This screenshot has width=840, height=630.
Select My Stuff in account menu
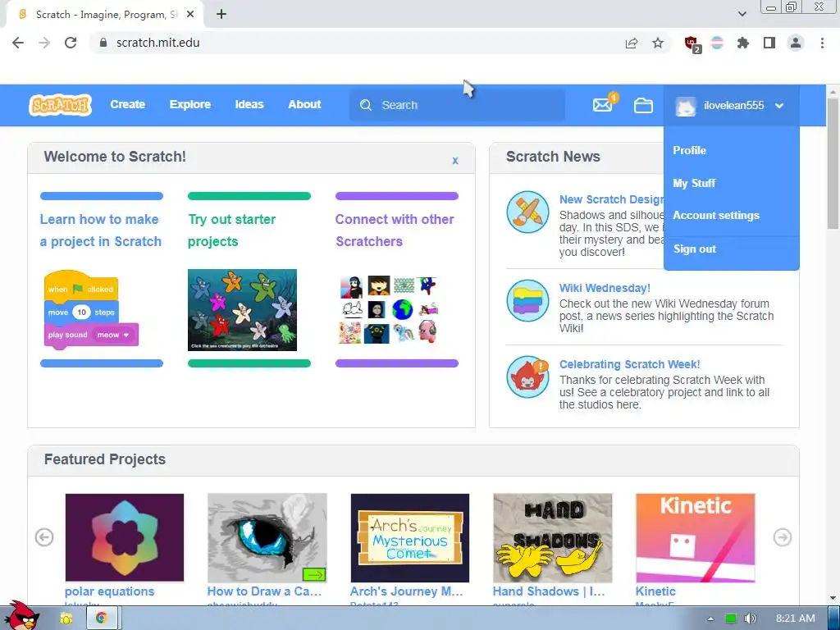694,183
